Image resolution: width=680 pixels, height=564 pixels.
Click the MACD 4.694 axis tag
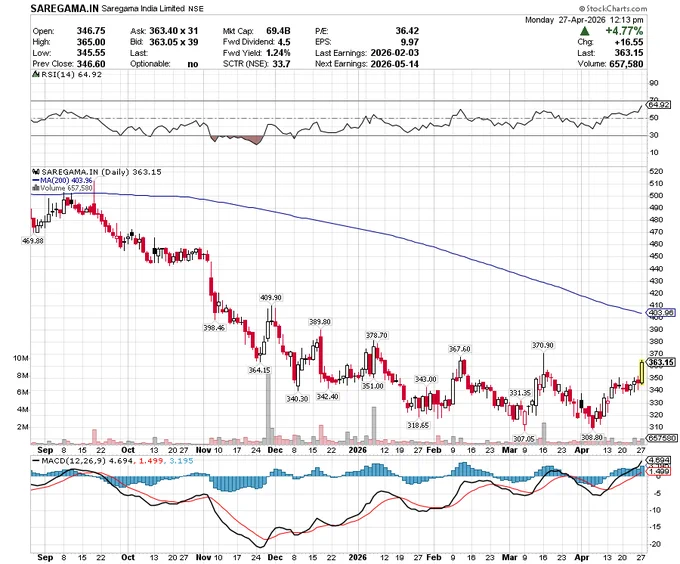(x=658, y=460)
